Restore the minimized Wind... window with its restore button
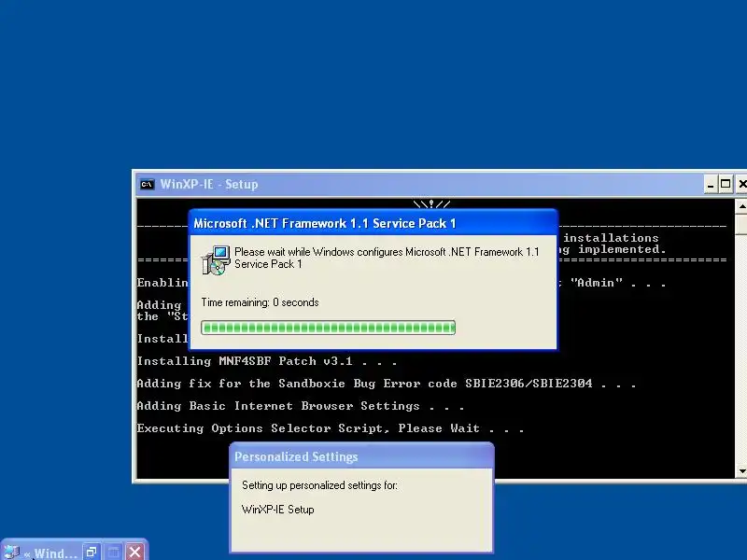 (92, 552)
